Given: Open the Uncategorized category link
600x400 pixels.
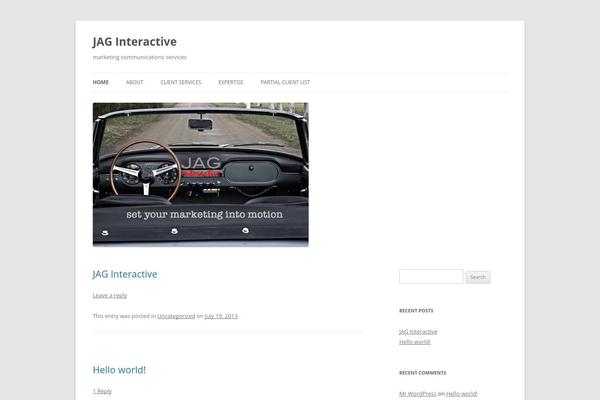Looking at the screenshot, I should click(176, 316).
